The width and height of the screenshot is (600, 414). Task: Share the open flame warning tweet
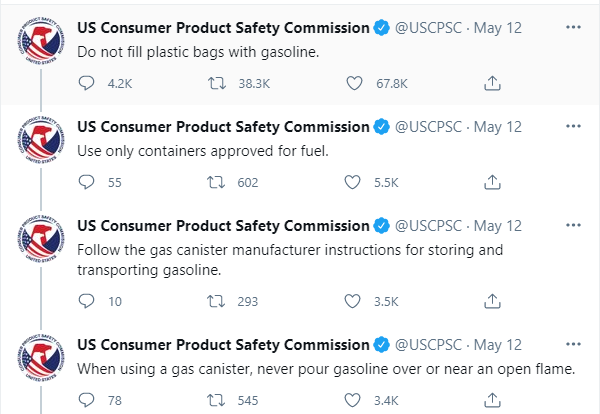click(x=491, y=400)
